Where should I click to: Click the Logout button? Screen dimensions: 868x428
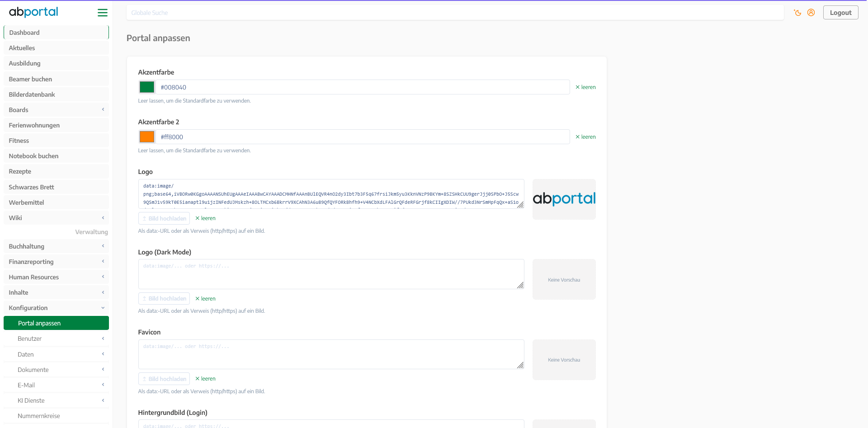point(840,13)
